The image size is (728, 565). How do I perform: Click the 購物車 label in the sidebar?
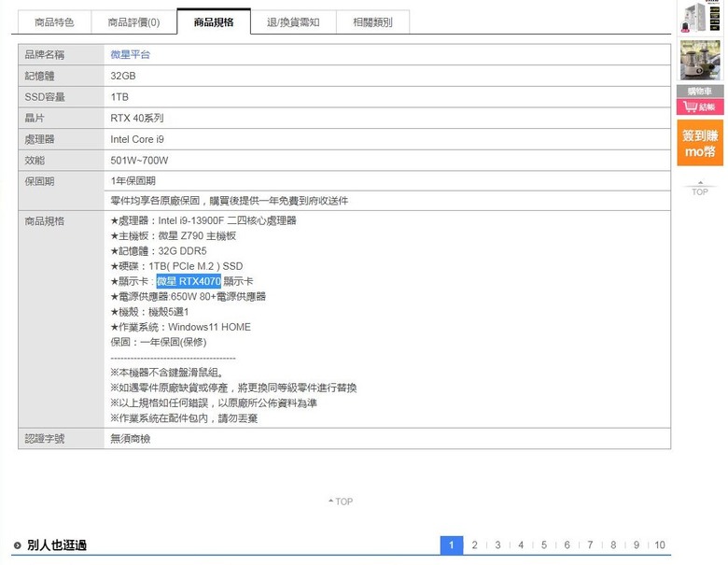point(700,92)
